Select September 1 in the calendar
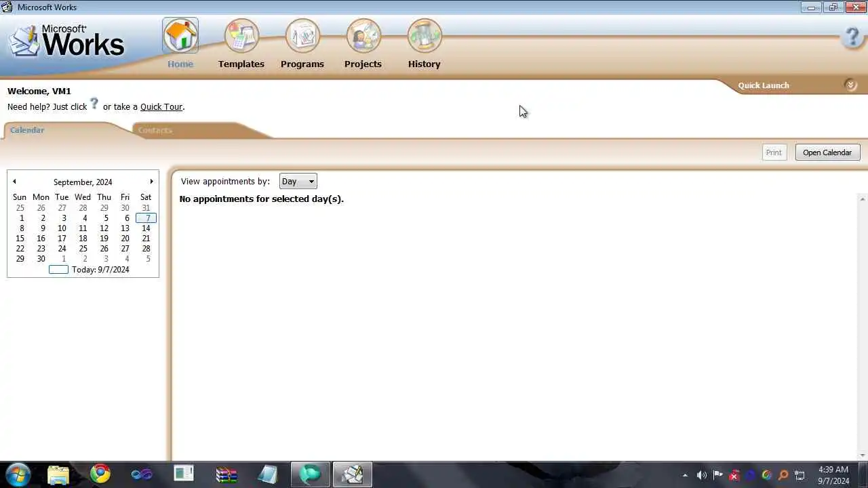This screenshot has width=868, height=488. [22, 218]
